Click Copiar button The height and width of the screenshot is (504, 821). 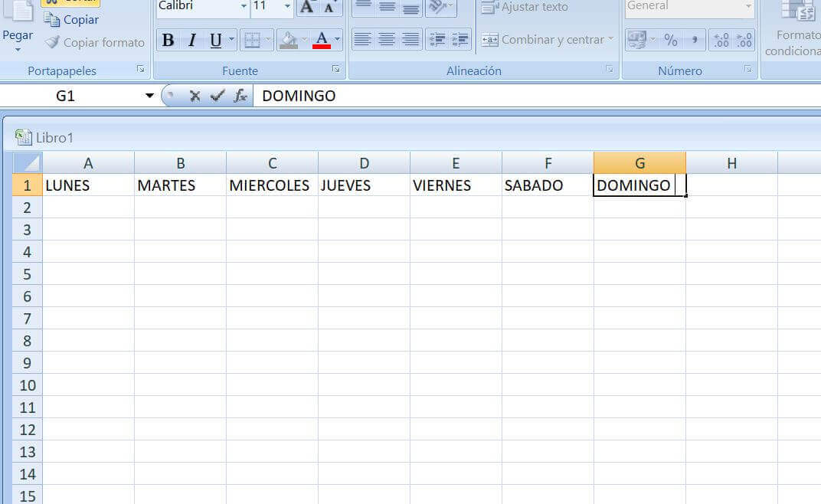pyautogui.click(x=71, y=19)
